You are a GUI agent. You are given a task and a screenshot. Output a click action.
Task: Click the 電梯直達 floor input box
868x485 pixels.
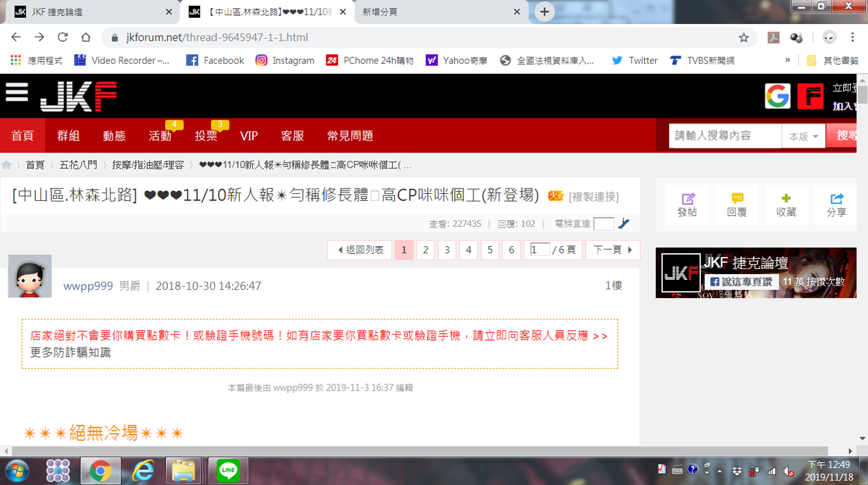point(603,224)
